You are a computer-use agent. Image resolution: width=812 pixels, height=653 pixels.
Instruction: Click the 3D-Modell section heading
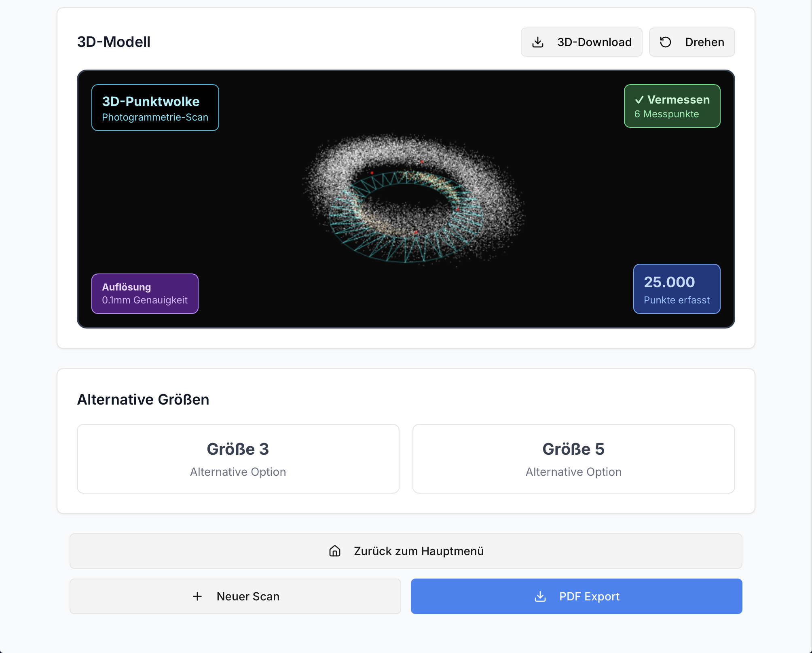[x=114, y=42]
